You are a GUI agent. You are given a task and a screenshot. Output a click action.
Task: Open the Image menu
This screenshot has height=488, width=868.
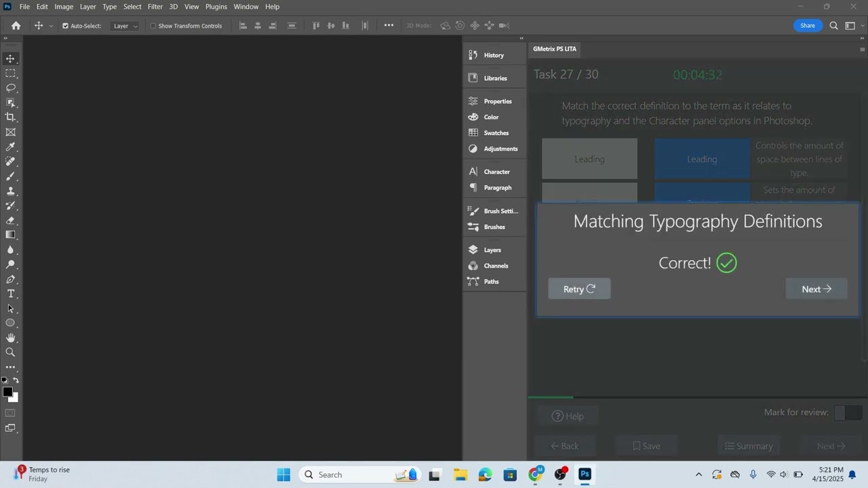tap(64, 7)
